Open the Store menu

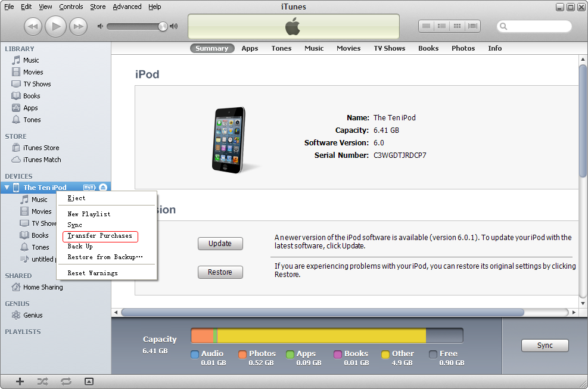point(98,7)
